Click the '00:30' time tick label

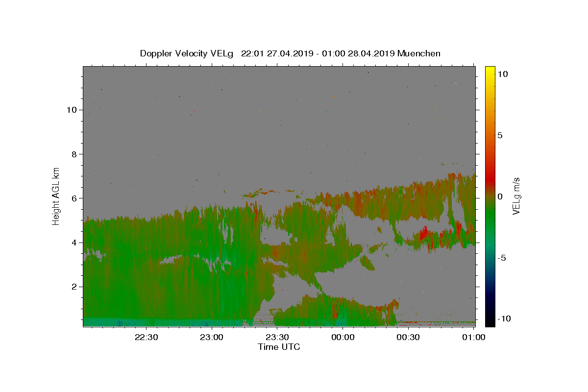(408, 337)
